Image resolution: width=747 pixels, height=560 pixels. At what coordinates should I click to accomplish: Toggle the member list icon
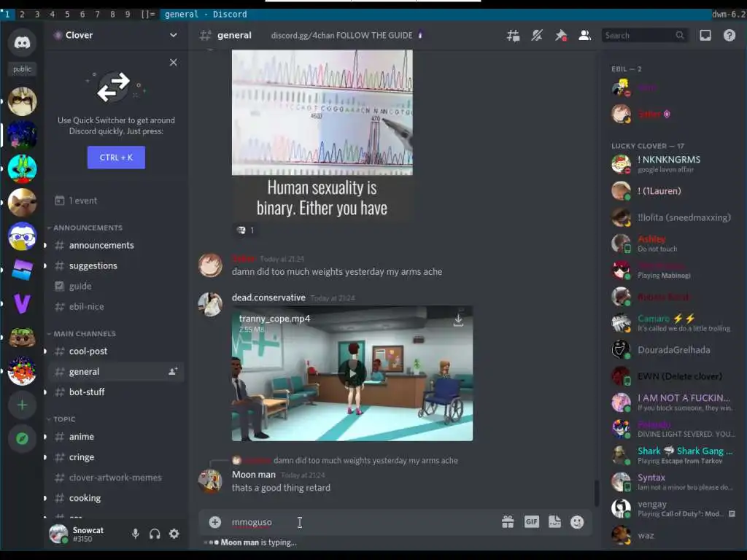pos(584,35)
